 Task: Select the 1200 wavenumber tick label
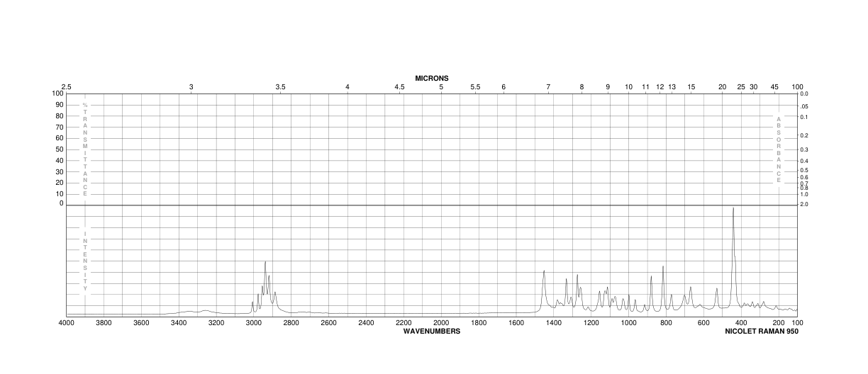click(591, 323)
